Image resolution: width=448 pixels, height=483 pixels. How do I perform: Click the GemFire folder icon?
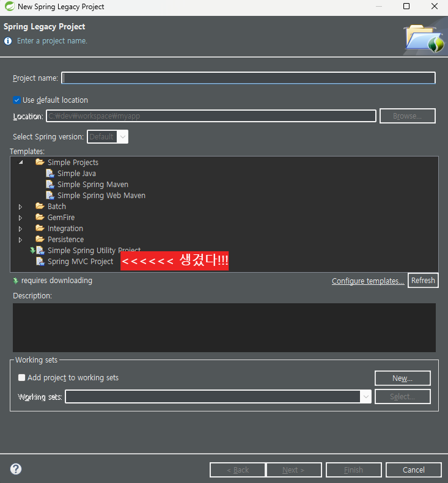[40, 217]
